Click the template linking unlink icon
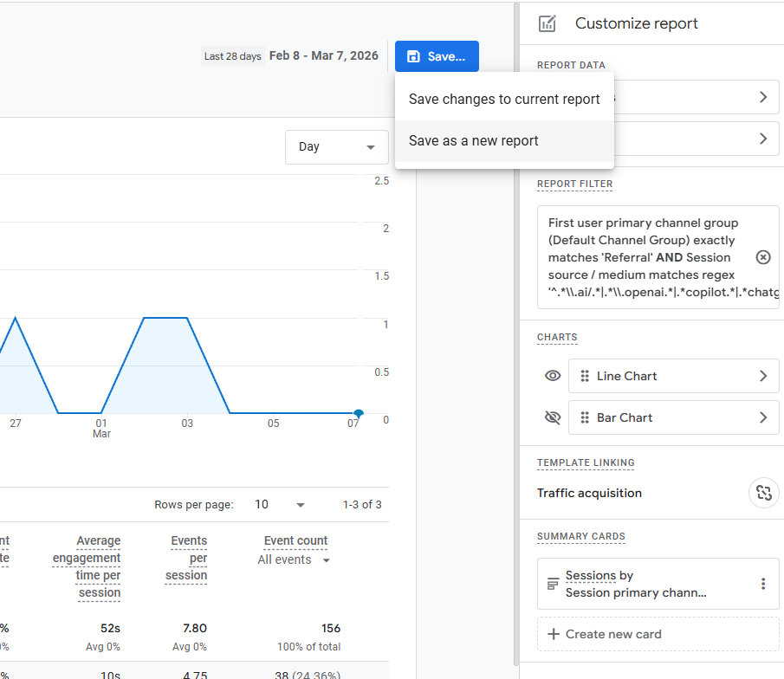Screen dimensions: 784x679 coord(762,493)
